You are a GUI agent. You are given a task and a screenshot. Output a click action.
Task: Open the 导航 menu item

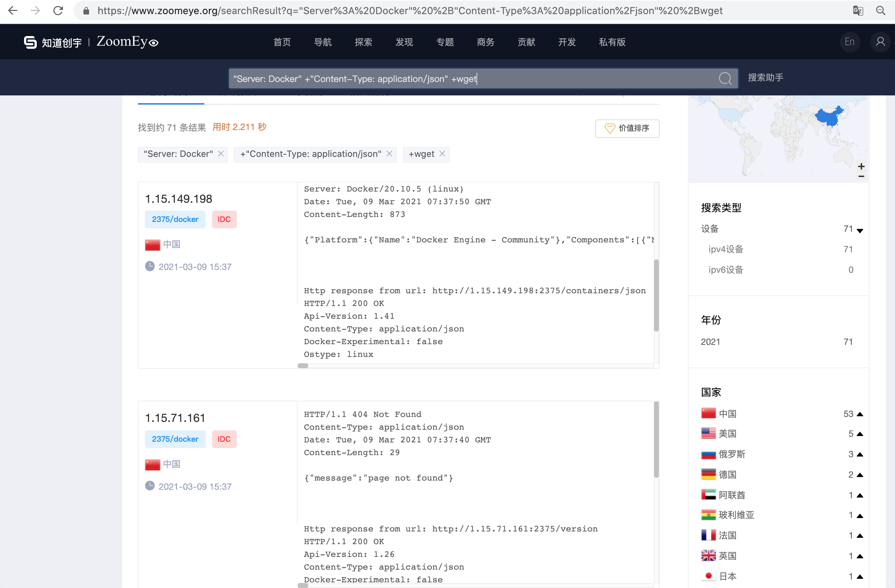(x=323, y=42)
